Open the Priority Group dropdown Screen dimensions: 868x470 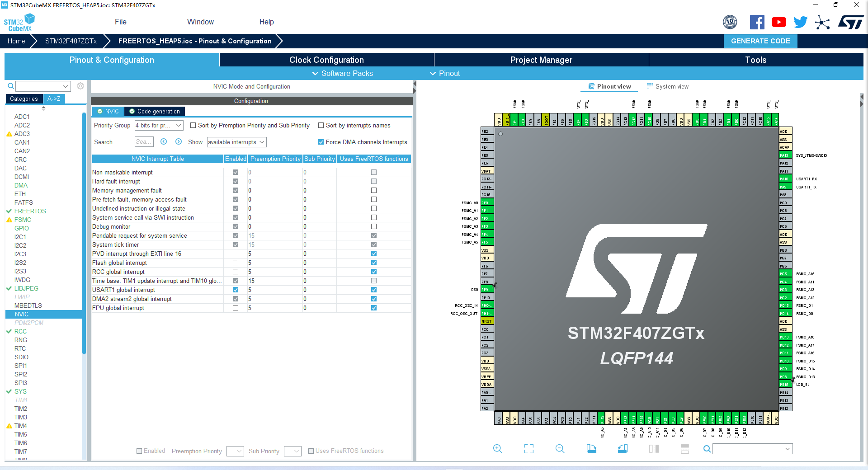[159, 125]
